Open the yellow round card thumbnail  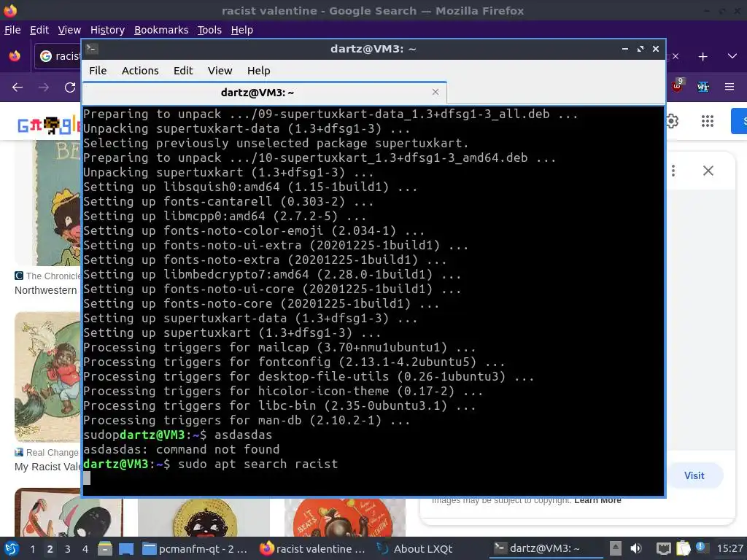[204, 517]
